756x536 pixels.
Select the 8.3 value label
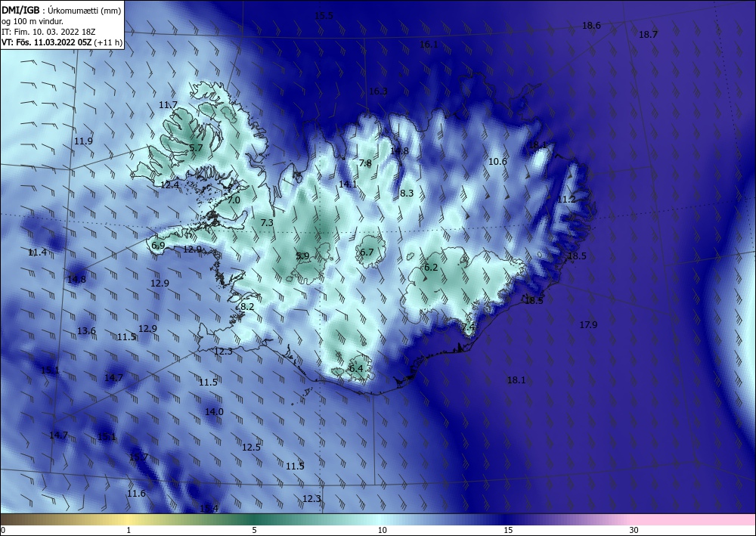click(x=407, y=194)
